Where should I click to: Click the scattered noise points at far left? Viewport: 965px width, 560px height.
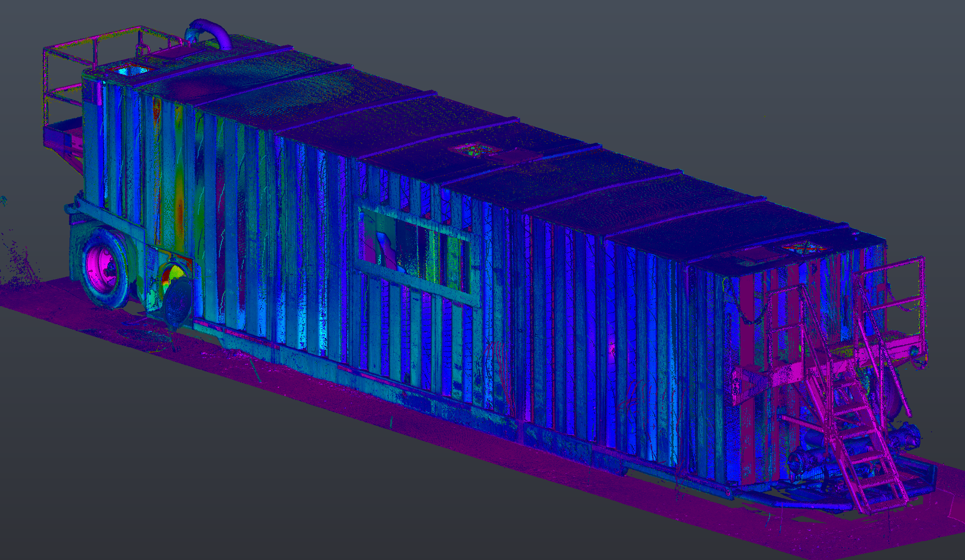pyautogui.click(x=19, y=262)
